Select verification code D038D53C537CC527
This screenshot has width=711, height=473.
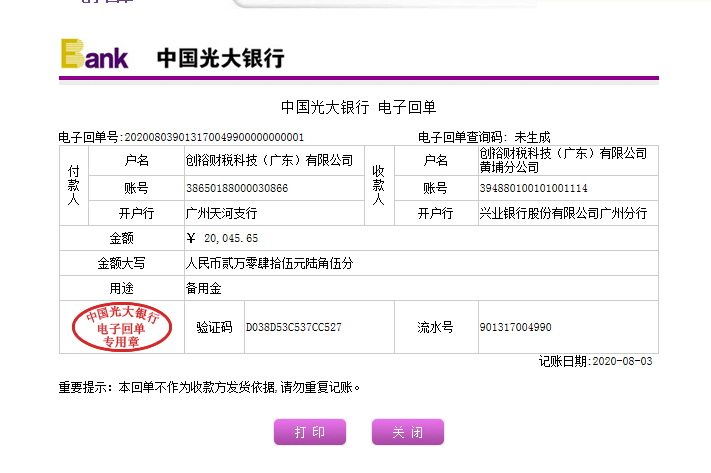294,327
